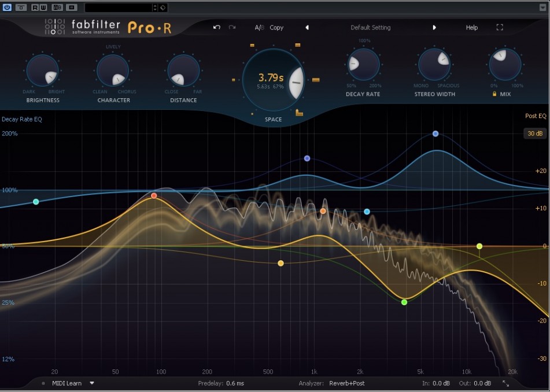Click the Stereo Width knob

coord(434,65)
